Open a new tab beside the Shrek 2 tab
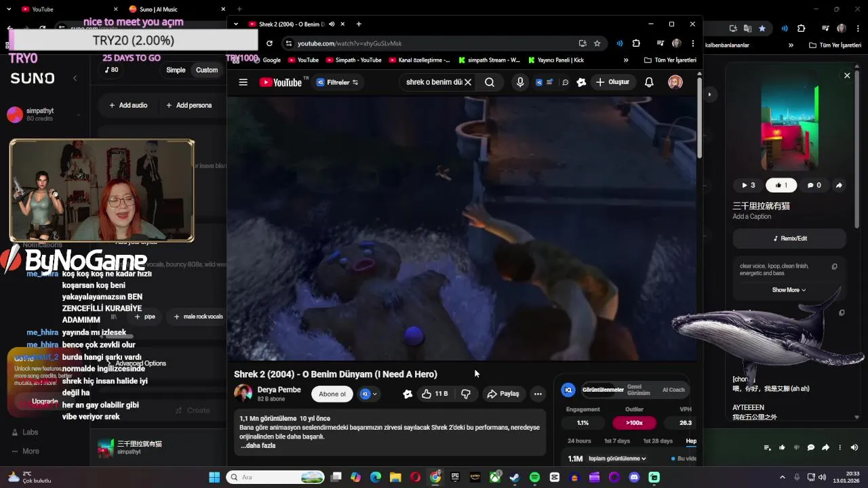This screenshot has width=868, height=488. coord(359,24)
